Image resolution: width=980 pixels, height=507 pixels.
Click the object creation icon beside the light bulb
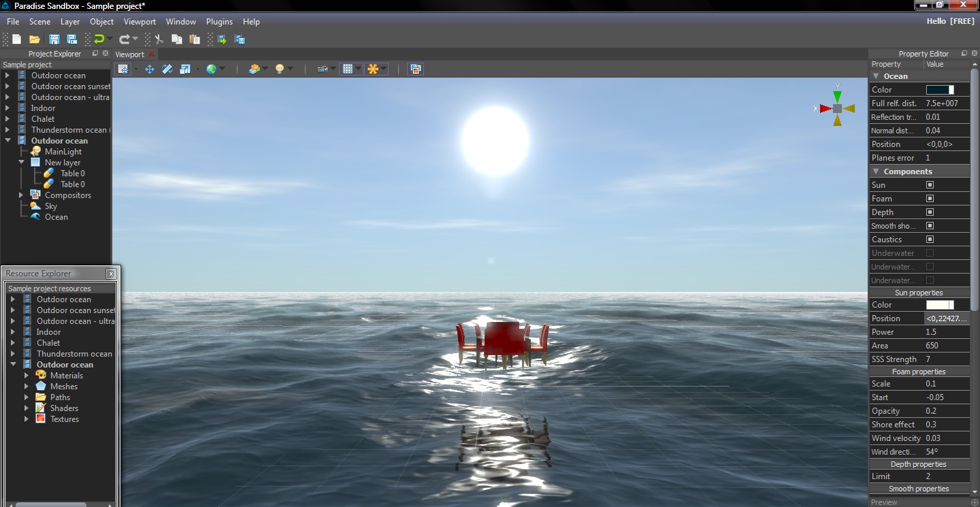(255, 69)
